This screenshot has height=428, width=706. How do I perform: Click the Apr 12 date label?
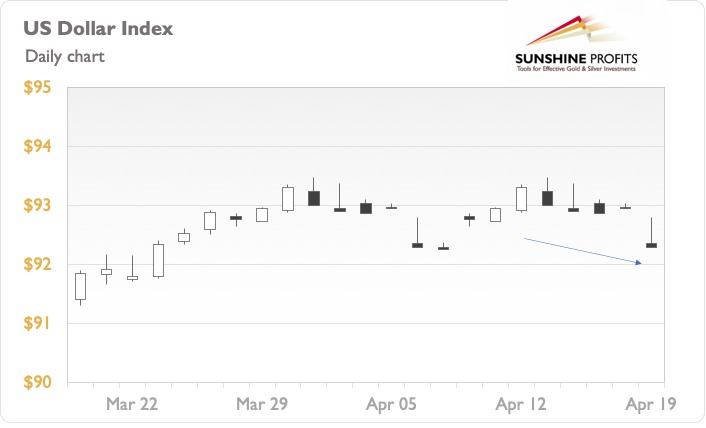click(x=521, y=404)
